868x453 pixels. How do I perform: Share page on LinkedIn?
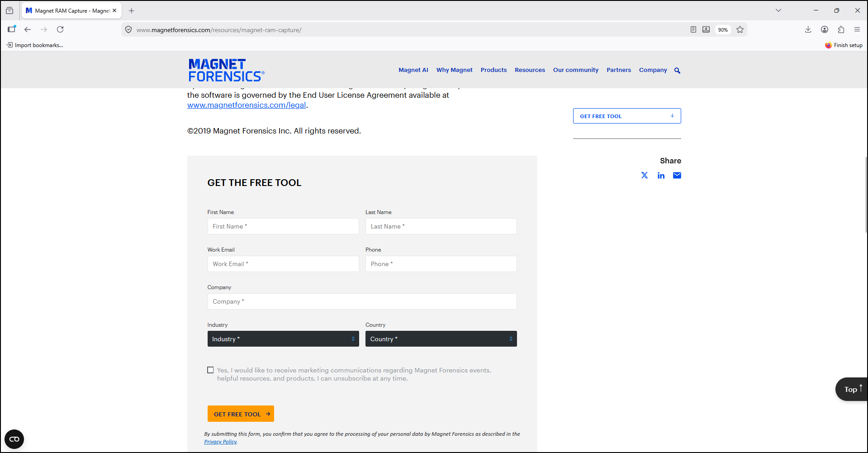point(661,175)
